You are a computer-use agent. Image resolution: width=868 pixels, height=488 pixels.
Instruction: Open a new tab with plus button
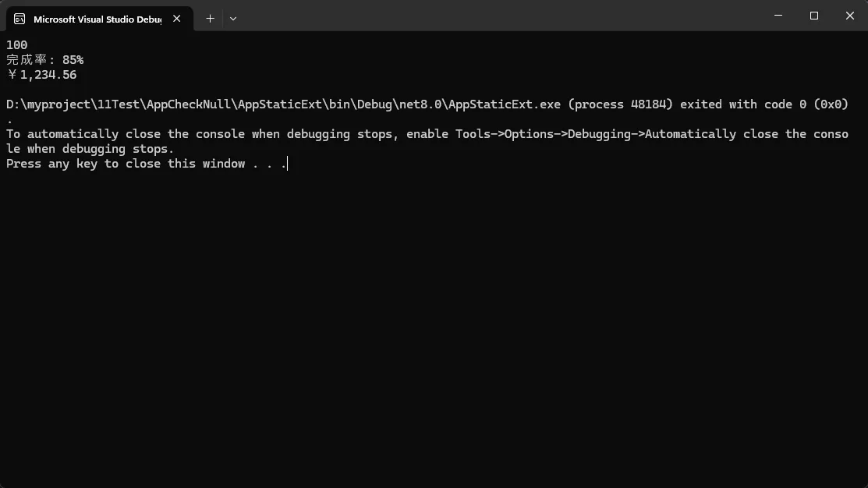(210, 19)
